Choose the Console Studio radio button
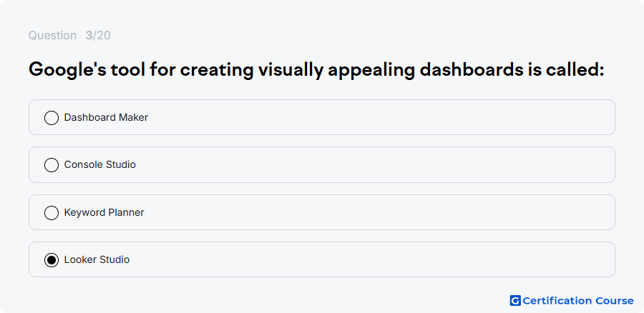Image resolution: width=644 pixels, height=313 pixels. point(52,165)
